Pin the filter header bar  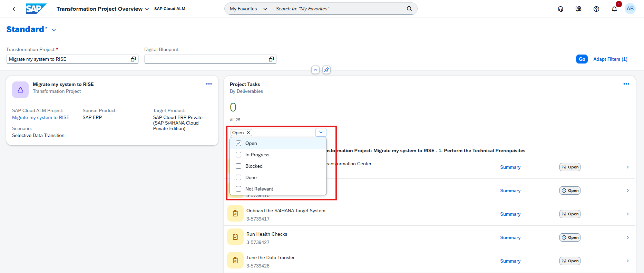[x=326, y=70]
